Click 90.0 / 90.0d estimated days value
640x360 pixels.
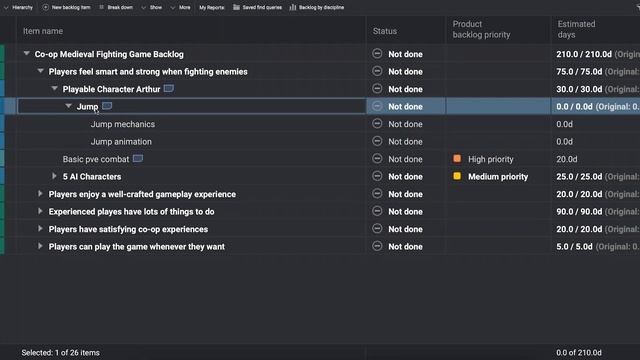point(579,212)
